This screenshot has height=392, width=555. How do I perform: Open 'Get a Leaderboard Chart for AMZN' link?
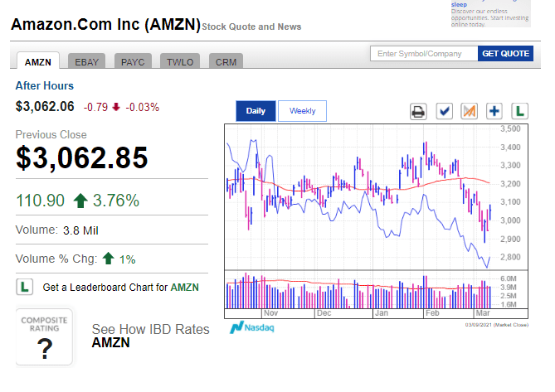[120, 288]
